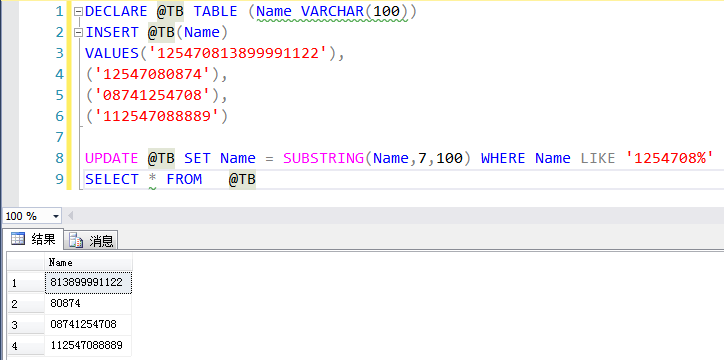Select row header 1 in results grid
Image resolution: width=724 pixels, height=360 pixels.
tap(26, 283)
